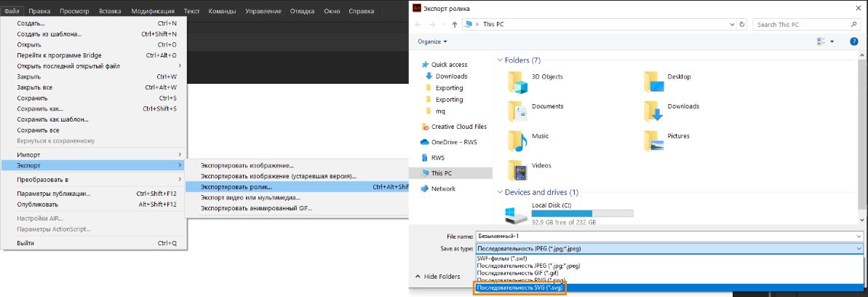Click the Up folder arrow
Image resolution: width=868 pixels, height=297 pixels.
[x=455, y=24]
